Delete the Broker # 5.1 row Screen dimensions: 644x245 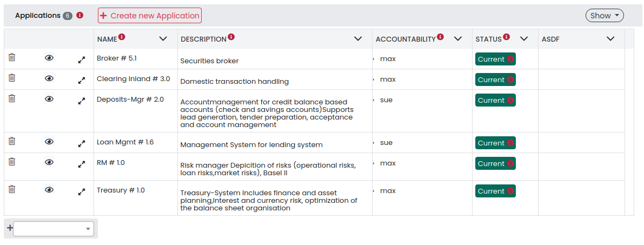pyautogui.click(x=12, y=57)
